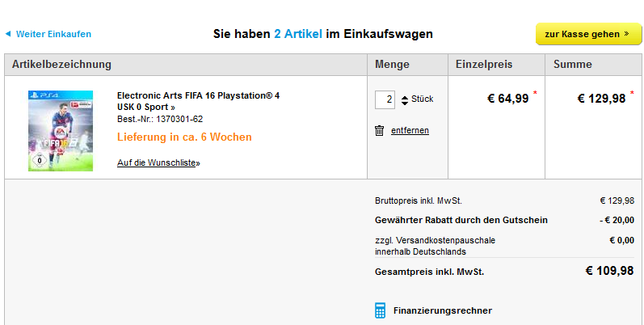Click the unit price € 64,99
This screenshot has width=644, height=325.
[507, 99]
